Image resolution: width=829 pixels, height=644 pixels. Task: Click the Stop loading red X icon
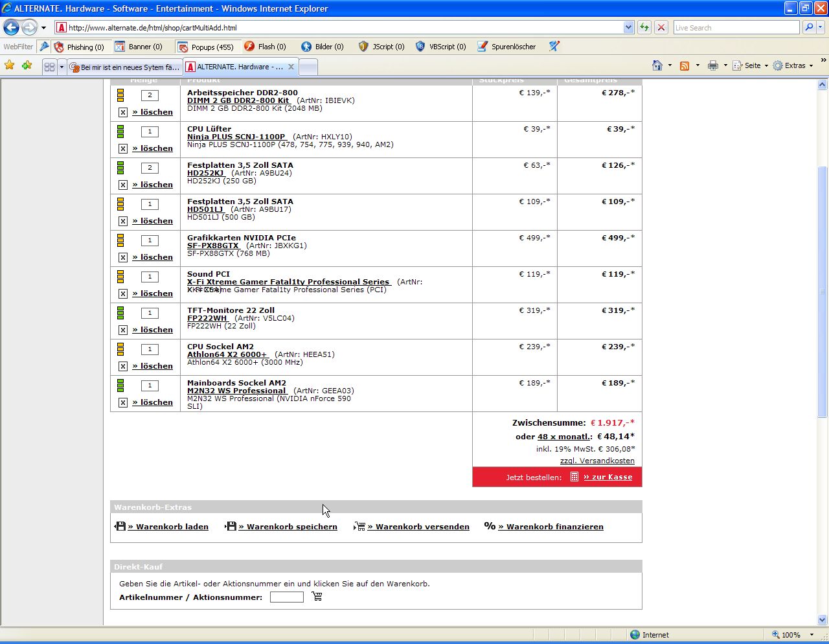tap(661, 27)
